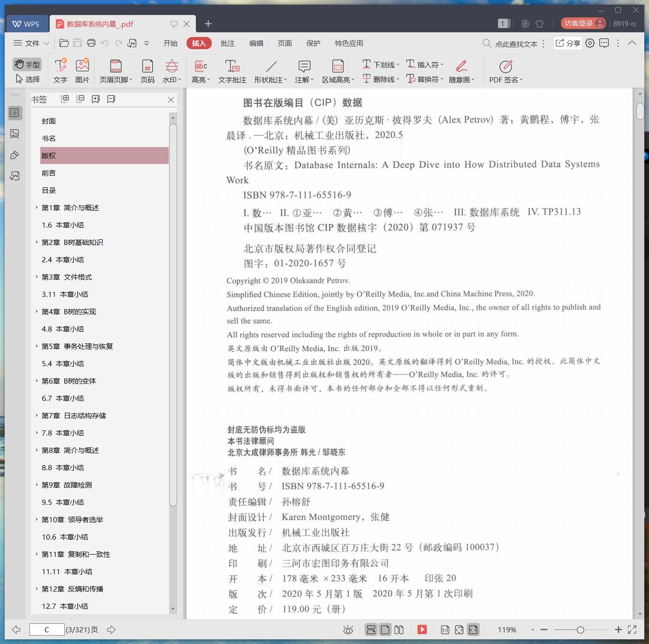Open the thumbnails sidebar panel icon
Viewport: 649px width, 644px height.
coord(15,134)
